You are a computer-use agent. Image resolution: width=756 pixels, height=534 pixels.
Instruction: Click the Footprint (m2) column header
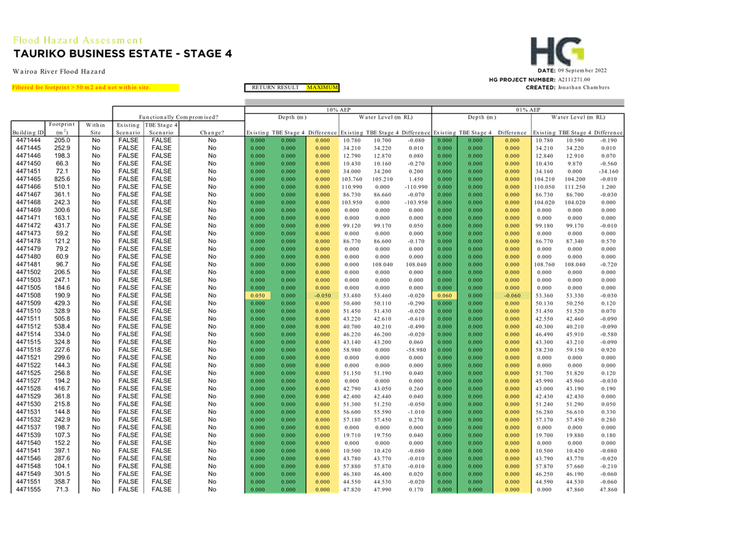pos(61,128)
